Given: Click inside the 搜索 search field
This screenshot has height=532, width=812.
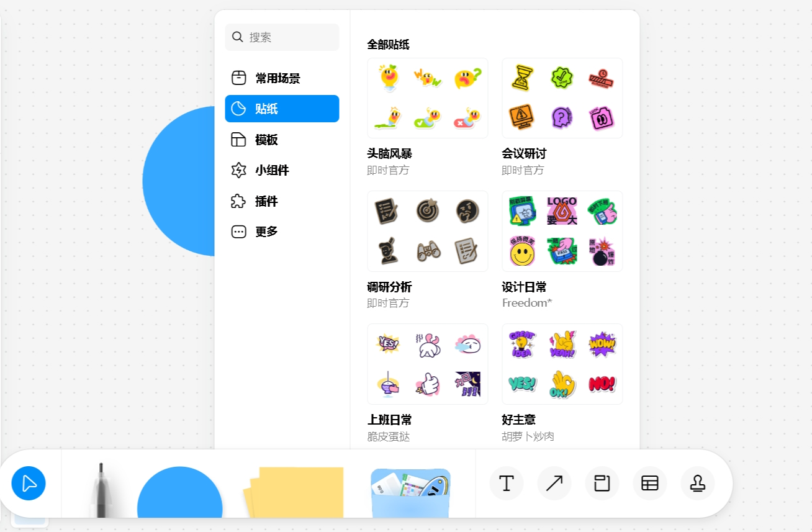Looking at the screenshot, I should 282,37.
